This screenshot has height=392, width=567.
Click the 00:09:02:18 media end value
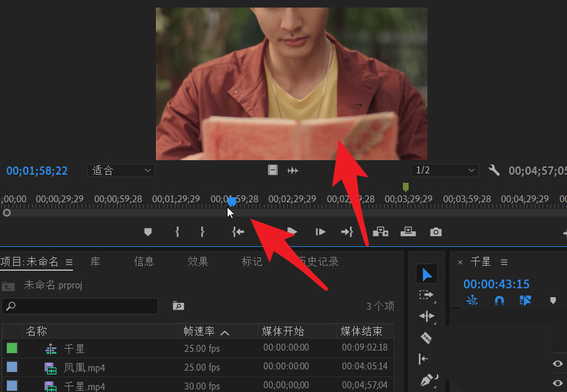coord(365,347)
